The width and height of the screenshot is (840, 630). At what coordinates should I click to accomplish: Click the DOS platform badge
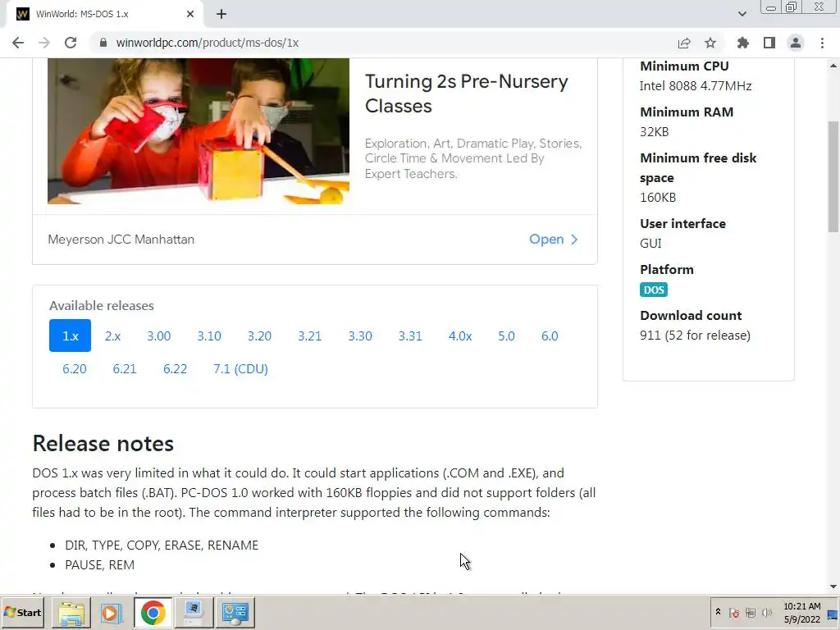(x=654, y=290)
